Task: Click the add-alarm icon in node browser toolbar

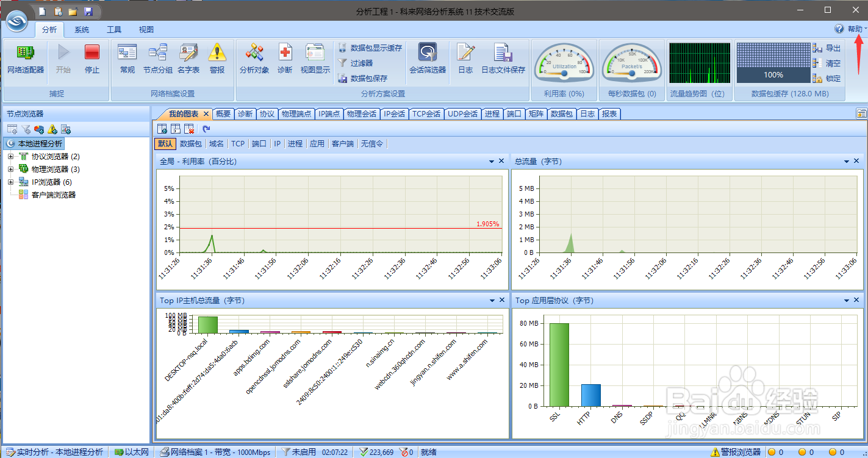Action: 52,129
